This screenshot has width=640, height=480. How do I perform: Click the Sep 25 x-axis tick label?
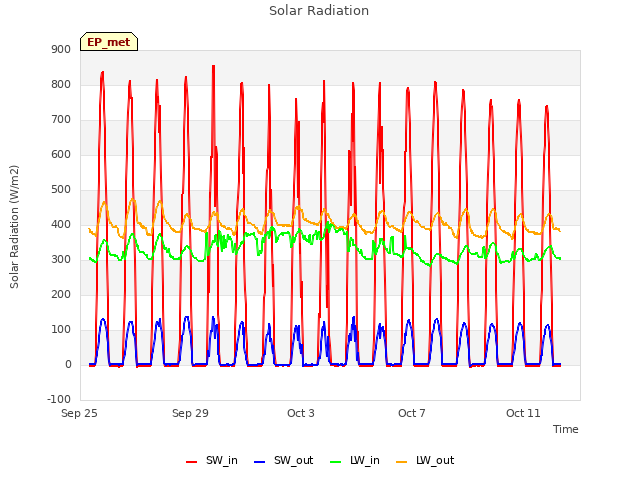coord(79,413)
